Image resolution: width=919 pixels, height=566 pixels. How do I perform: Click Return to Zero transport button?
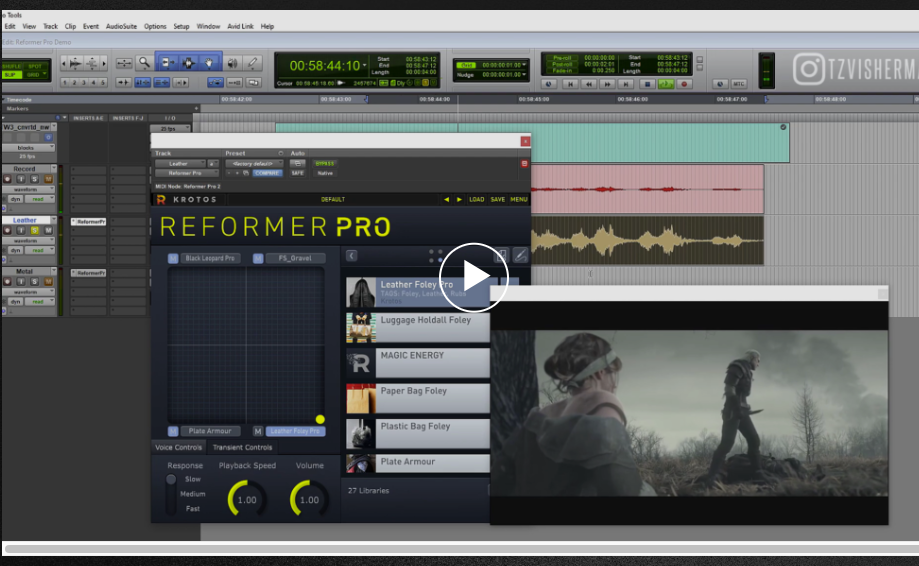(x=570, y=84)
